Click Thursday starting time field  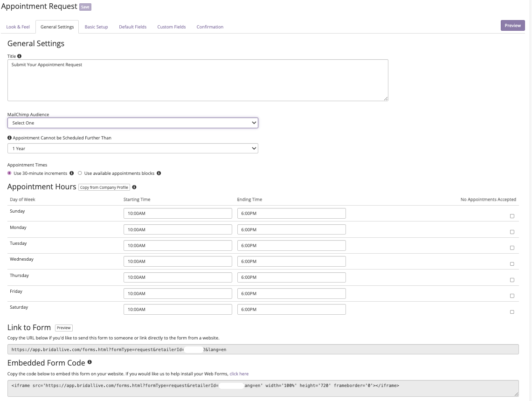pyautogui.click(x=178, y=277)
